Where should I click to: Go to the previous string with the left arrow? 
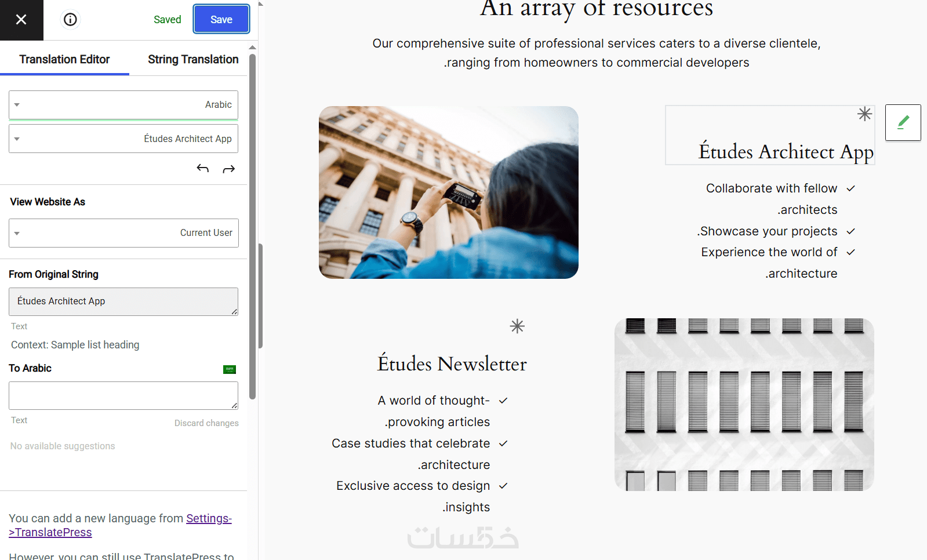coord(202,169)
